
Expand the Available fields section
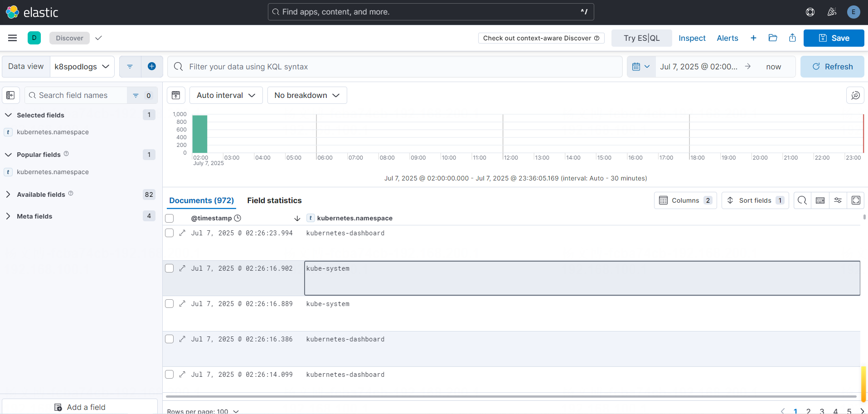point(41,195)
